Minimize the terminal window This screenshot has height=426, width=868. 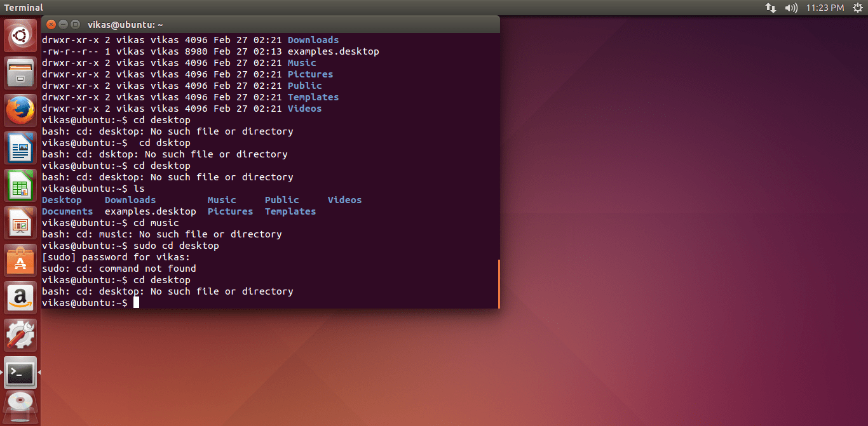pos(62,24)
